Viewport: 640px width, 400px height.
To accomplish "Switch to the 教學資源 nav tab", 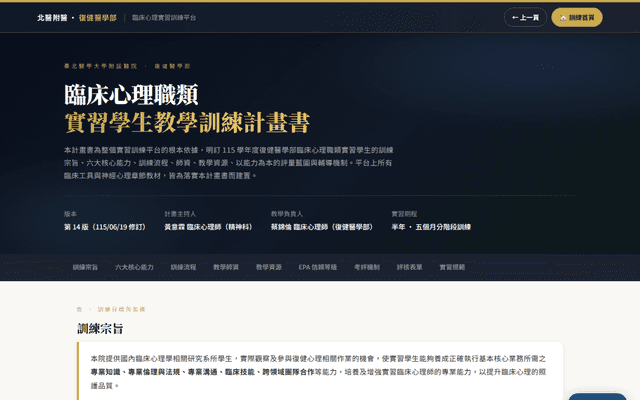I will (269, 267).
